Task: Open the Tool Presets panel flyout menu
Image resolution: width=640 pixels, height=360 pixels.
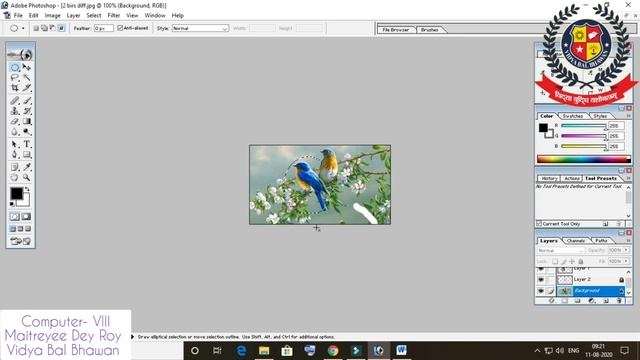Action: click(629, 178)
